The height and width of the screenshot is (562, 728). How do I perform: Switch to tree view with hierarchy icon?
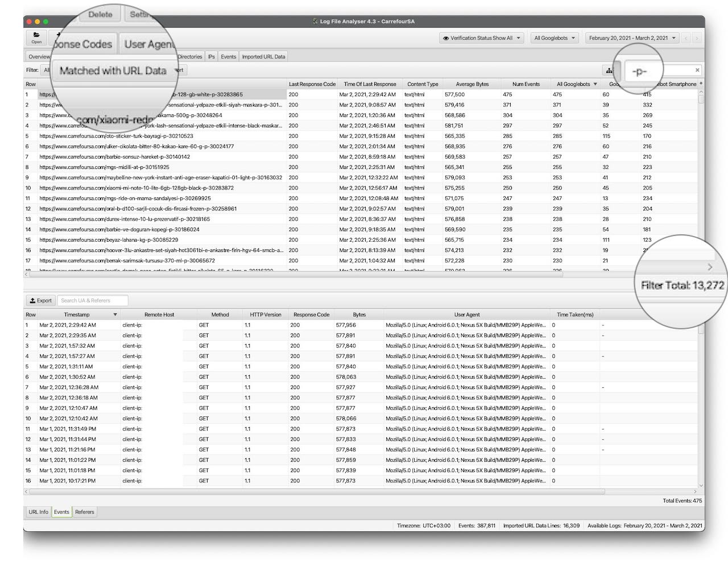609,71
